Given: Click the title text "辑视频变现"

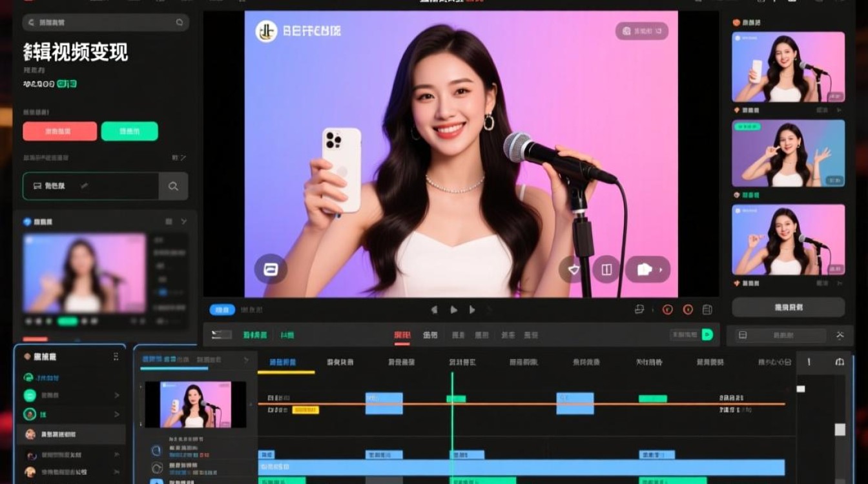Looking at the screenshot, I should tap(76, 52).
